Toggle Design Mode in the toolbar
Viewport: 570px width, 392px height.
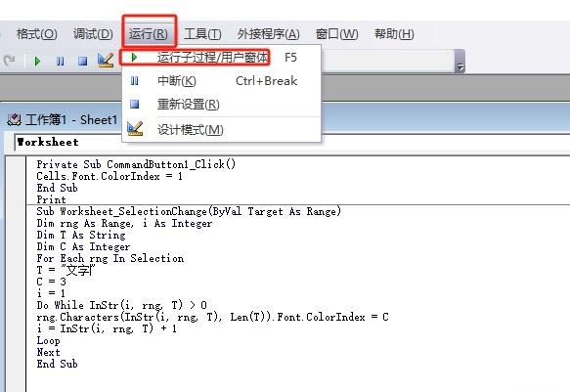[106, 61]
